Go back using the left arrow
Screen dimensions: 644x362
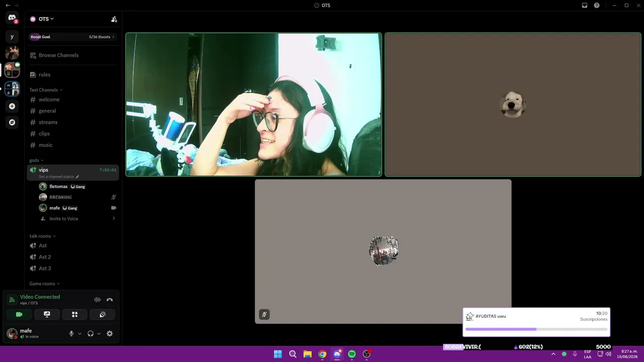click(x=8, y=6)
